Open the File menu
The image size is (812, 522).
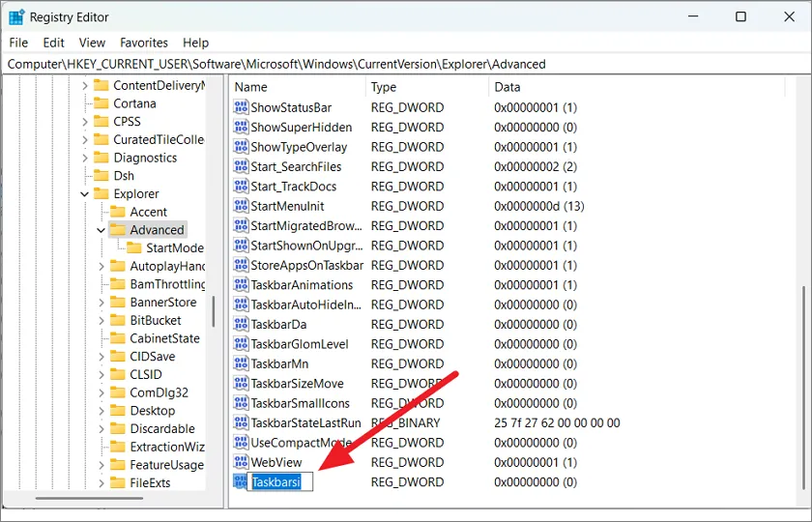(x=18, y=43)
